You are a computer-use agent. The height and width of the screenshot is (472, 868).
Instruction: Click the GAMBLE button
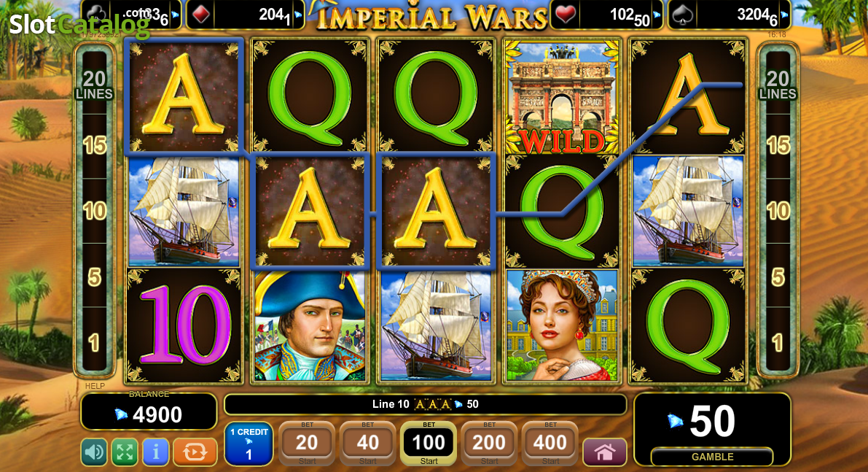712,457
